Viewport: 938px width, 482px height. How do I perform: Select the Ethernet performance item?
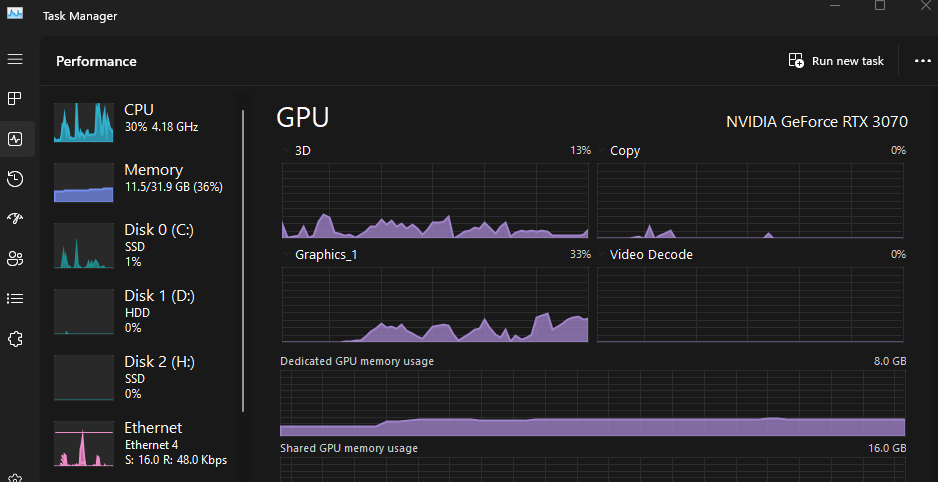coord(140,443)
